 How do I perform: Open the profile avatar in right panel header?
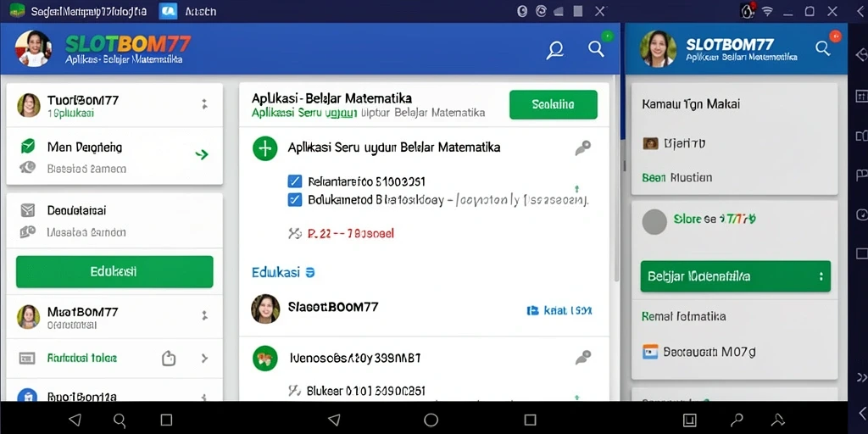click(x=658, y=48)
